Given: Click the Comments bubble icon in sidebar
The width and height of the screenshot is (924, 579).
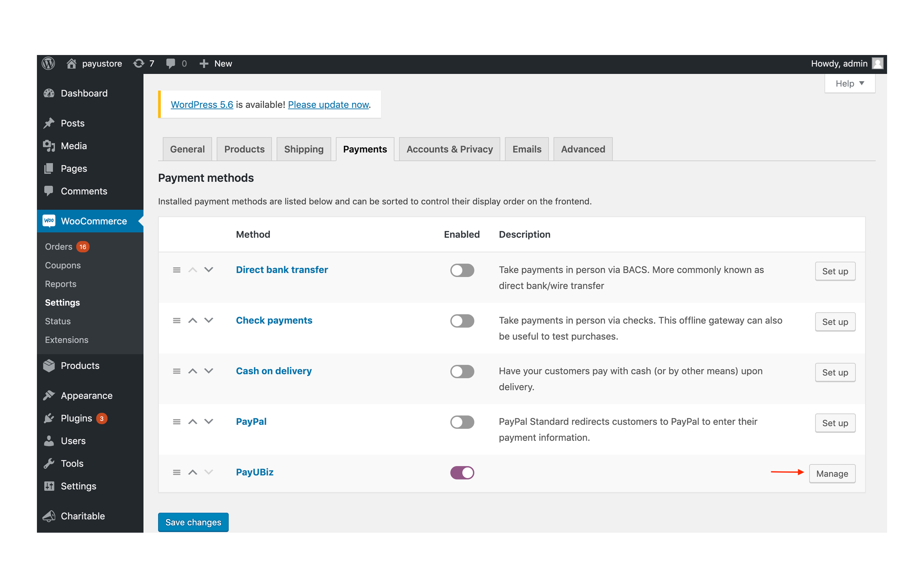Looking at the screenshot, I should (x=49, y=191).
